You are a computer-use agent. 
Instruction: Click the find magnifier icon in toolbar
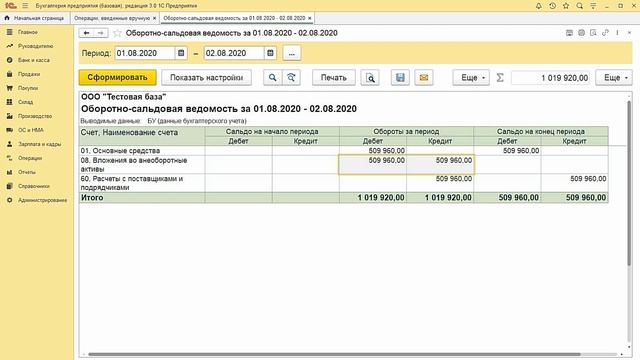click(x=272, y=78)
